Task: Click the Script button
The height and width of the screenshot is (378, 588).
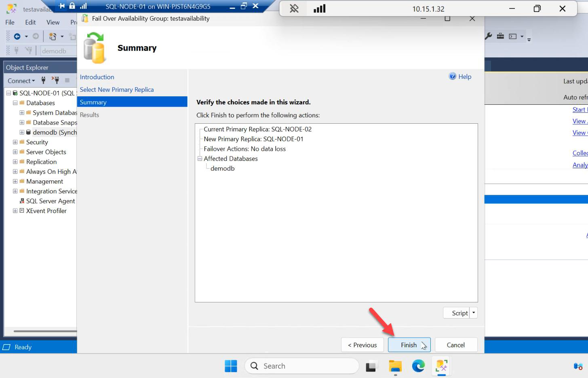Action: pos(457,313)
